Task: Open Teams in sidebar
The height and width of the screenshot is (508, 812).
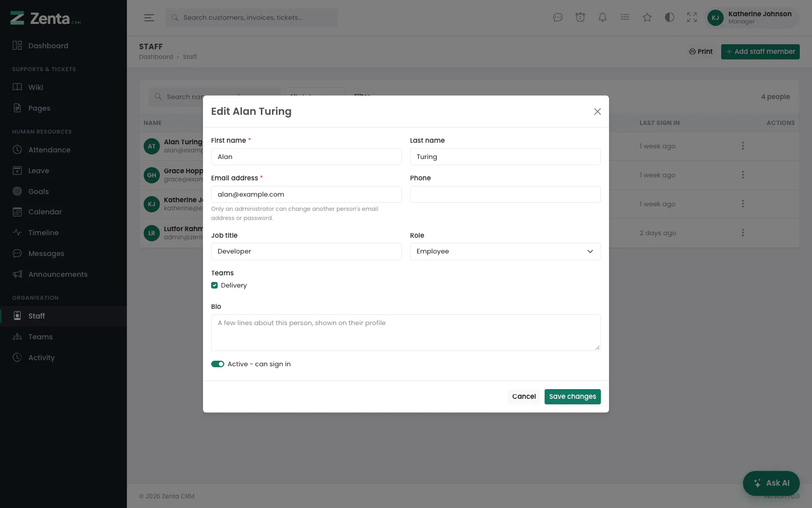Action: pos(63,337)
